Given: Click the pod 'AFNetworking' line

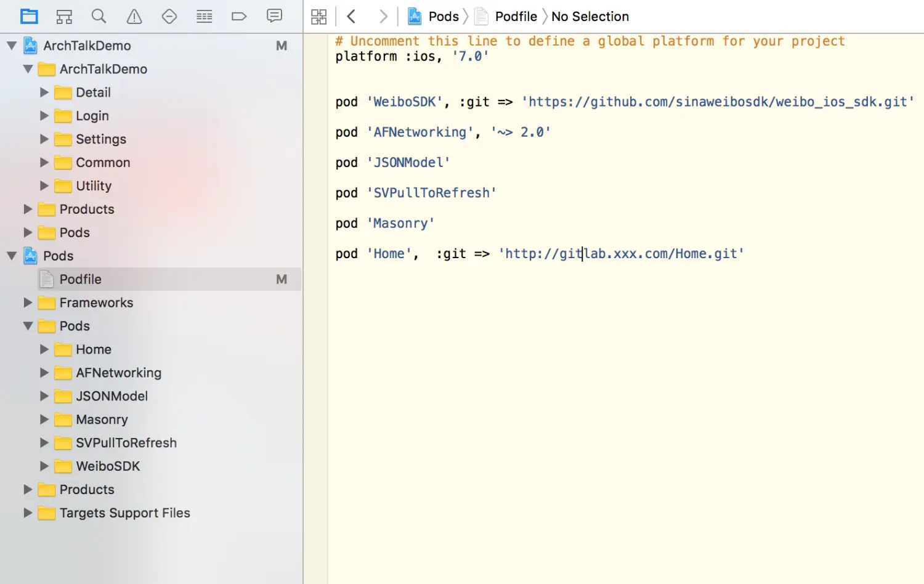Looking at the screenshot, I should [443, 132].
